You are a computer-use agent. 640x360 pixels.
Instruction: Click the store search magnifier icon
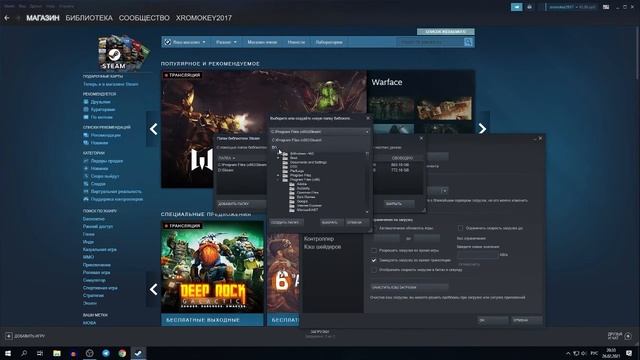click(x=468, y=42)
